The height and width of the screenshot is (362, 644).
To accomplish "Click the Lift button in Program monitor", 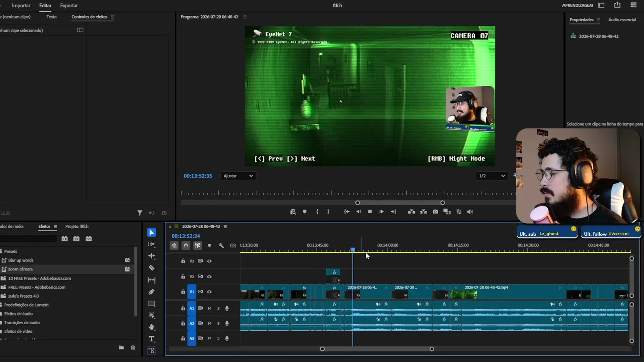I will pyautogui.click(x=411, y=212).
